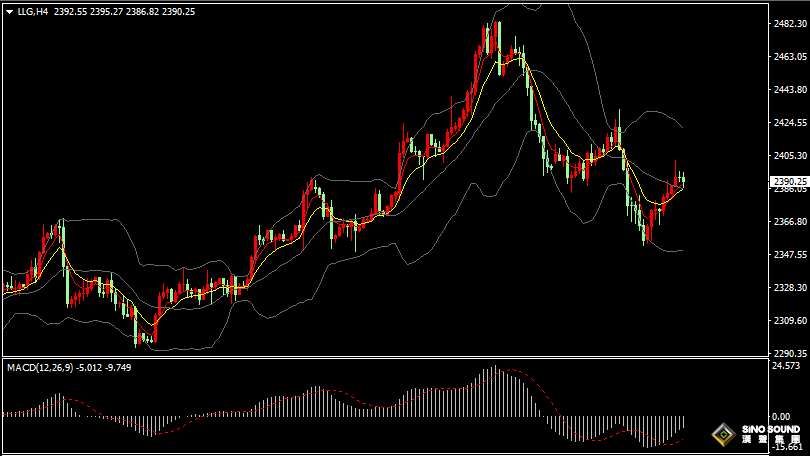The height and width of the screenshot is (456, 810).
Task: Click the 2347.55 price axis label
Action: (789, 255)
